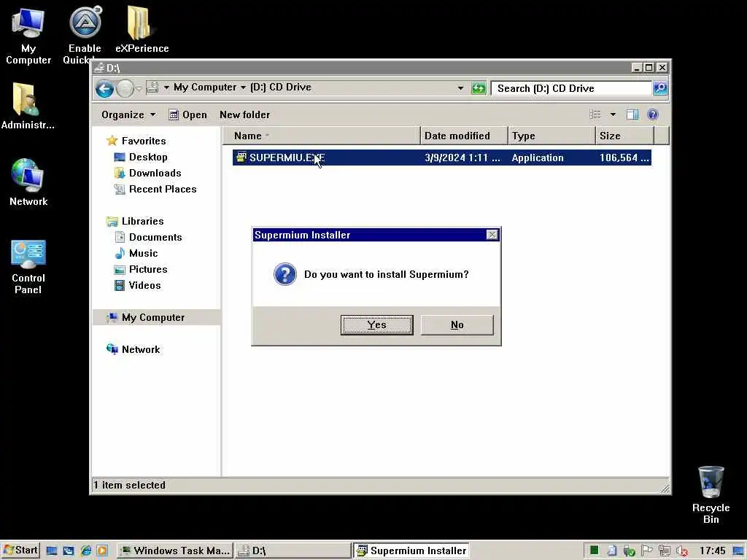The height and width of the screenshot is (560, 747).
Task: Click the volume muted tray icon
Action: pyautogui.click(x=682, y=551)
